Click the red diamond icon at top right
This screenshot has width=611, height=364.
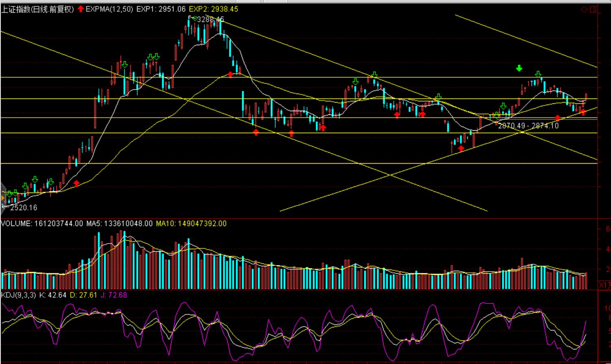coord(584,9)
